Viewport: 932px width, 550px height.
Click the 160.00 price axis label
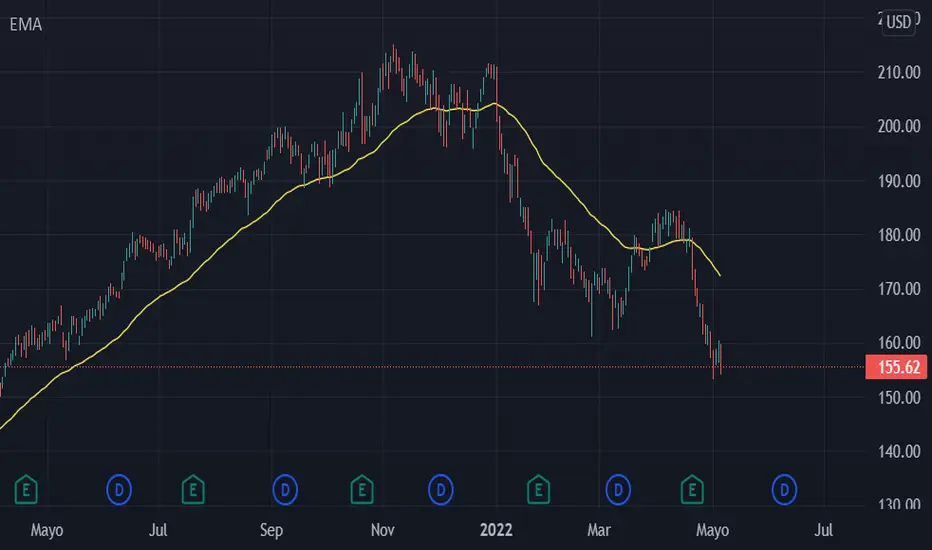click(x=899, y=343)
